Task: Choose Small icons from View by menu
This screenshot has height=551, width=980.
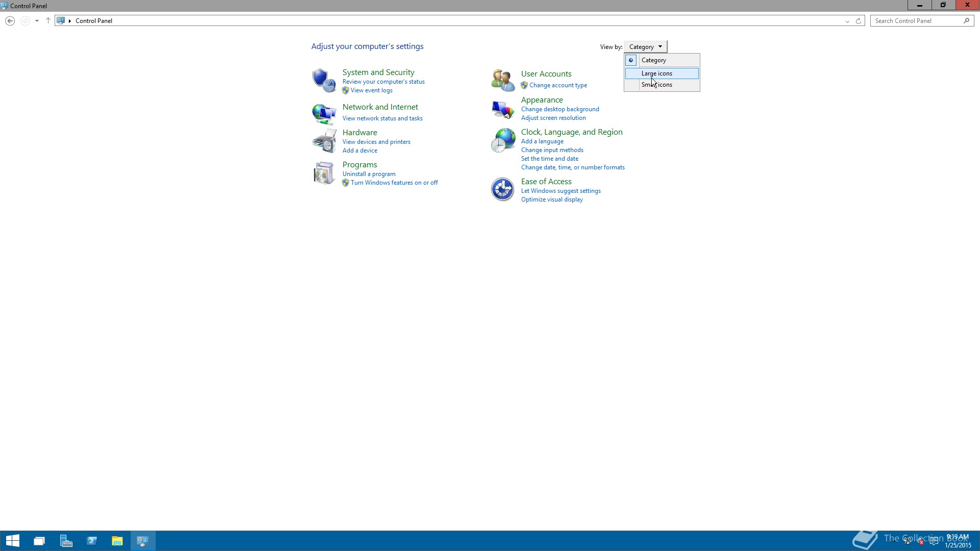Action: pyautogui.click(x=662, y=85)
